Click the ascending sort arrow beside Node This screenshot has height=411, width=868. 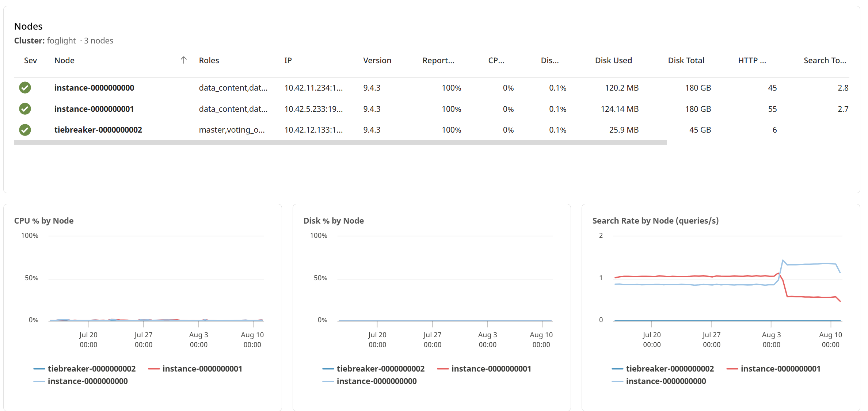pos(184,60)
